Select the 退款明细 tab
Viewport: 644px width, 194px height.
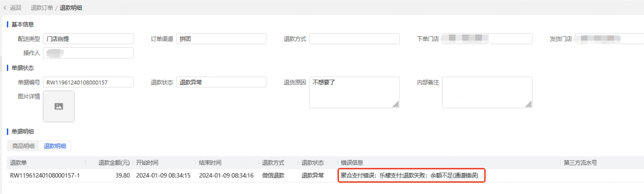click(55, 146)
